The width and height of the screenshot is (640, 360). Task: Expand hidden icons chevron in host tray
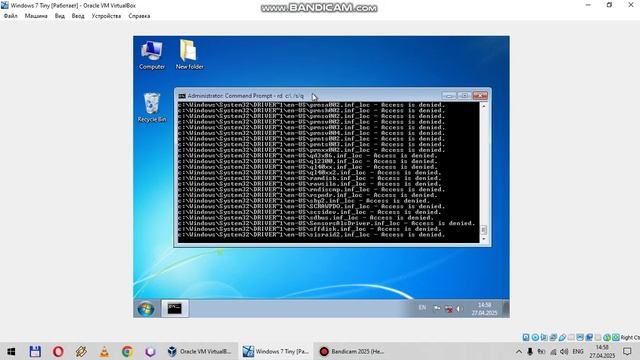519,351
